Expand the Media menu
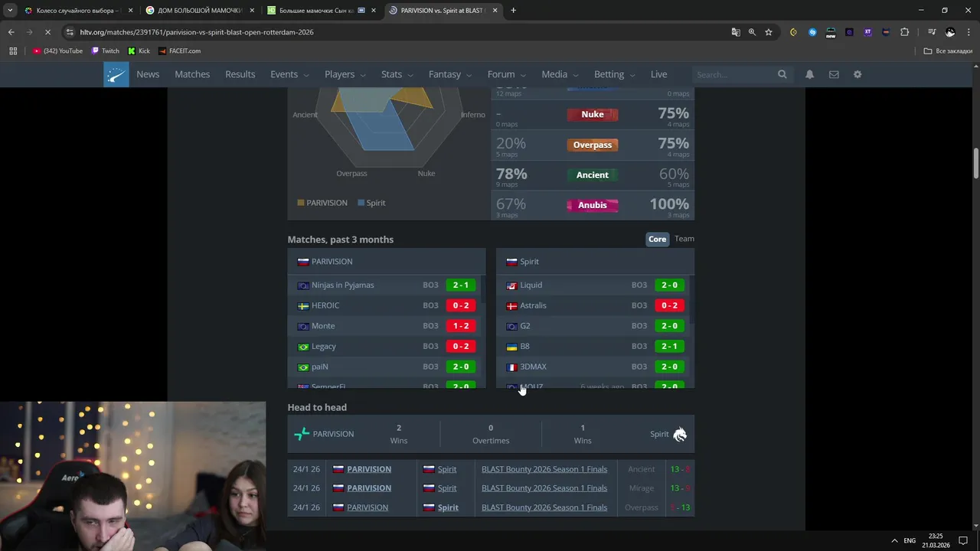 560,74
